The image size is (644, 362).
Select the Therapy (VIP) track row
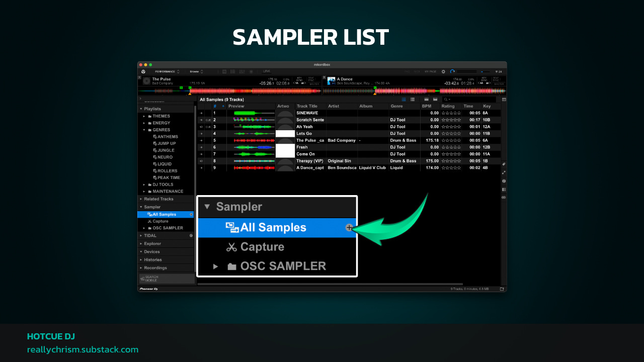coord(349,161)
